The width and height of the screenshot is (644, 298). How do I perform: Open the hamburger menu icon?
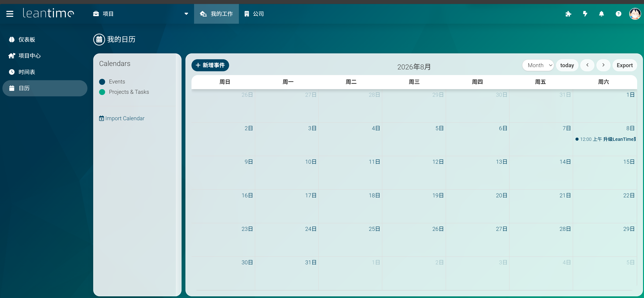pyautogui.click(x=10, y=14)
